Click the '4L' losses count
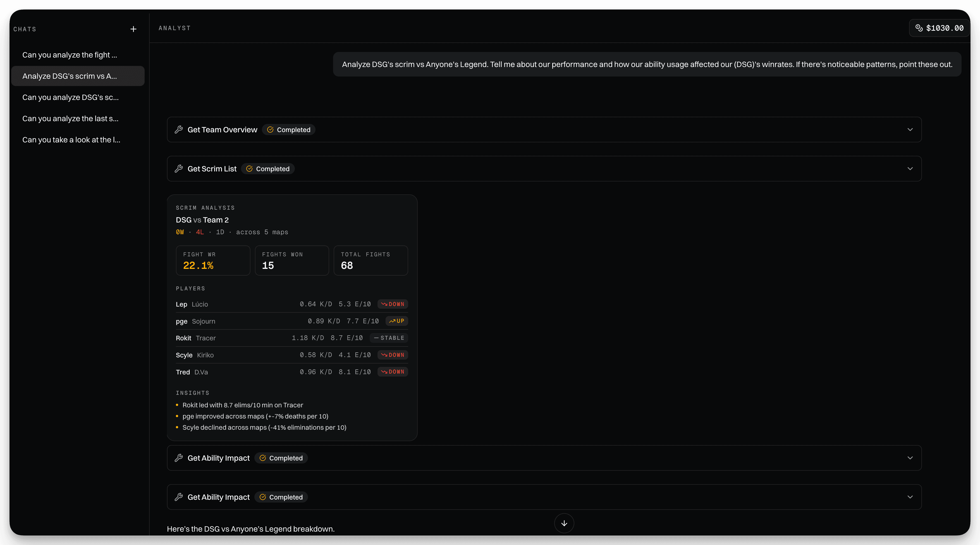 (x=200, y=232)
